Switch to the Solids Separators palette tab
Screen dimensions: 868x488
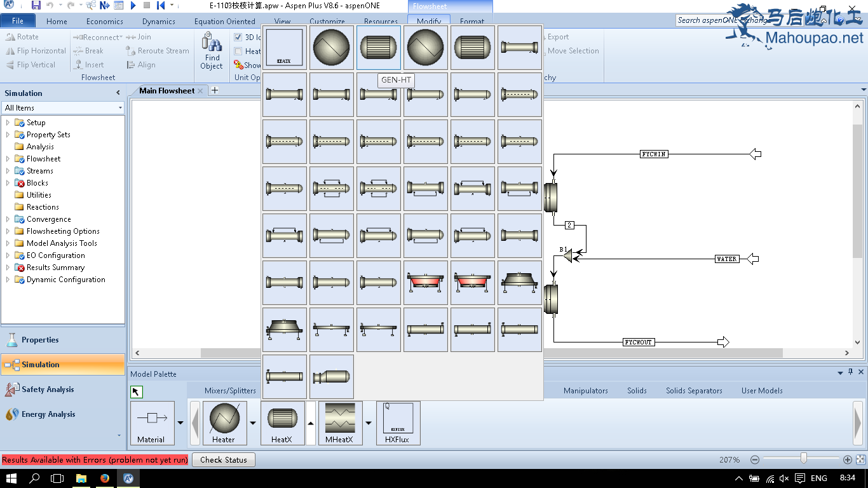tap(694, 391)
